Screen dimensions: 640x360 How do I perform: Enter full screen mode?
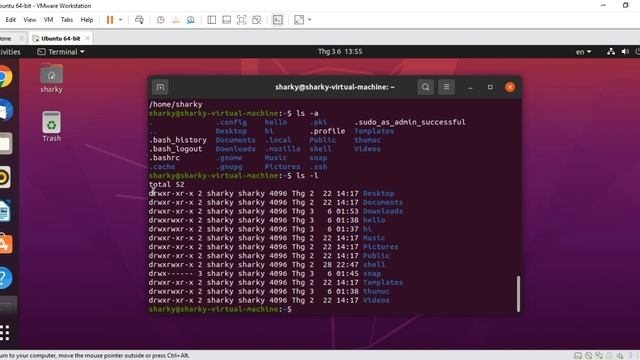click(x=241, y=20)
